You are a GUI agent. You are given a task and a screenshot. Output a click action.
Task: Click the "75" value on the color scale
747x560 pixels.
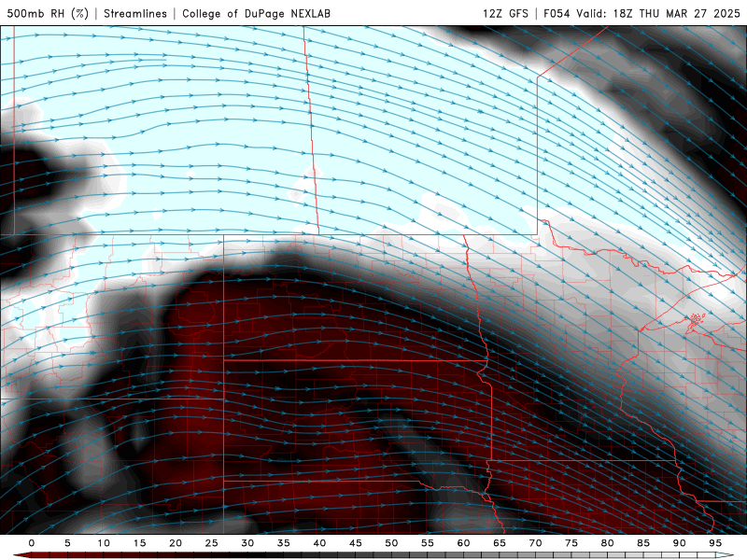coord(571,543)
